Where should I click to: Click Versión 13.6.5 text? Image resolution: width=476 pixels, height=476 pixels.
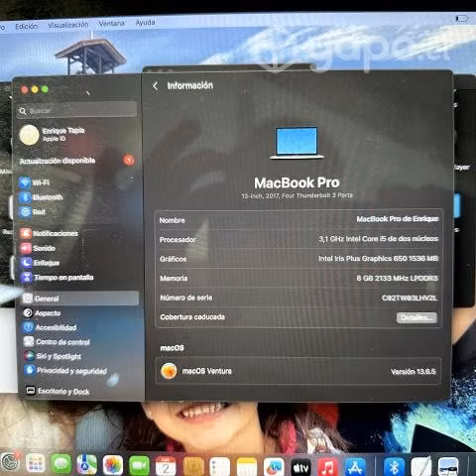coord(414,372)
